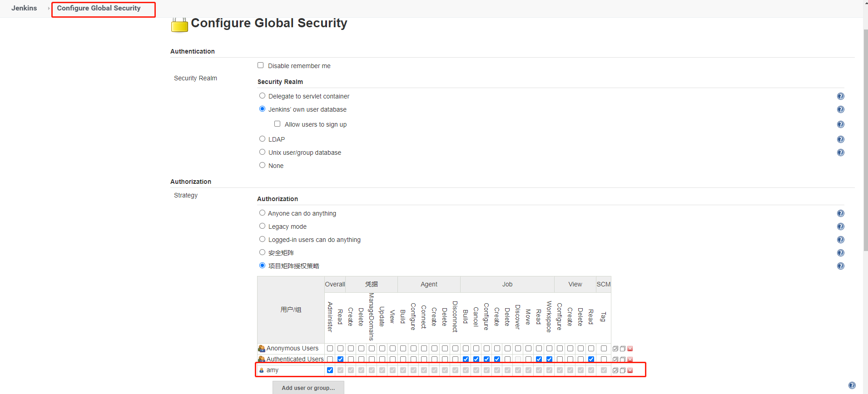Click help icon for Unix user/group database

841,153
